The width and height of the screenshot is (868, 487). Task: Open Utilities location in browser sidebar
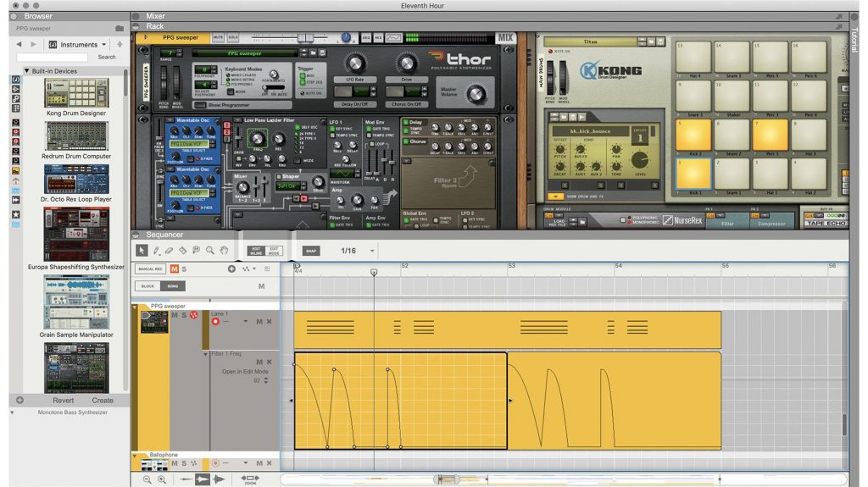[15, 98]
